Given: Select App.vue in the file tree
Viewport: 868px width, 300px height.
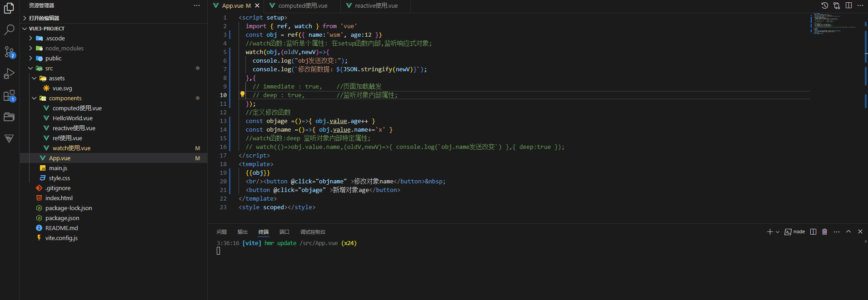Looking at the screenshot, I should (x=114, y=158).
